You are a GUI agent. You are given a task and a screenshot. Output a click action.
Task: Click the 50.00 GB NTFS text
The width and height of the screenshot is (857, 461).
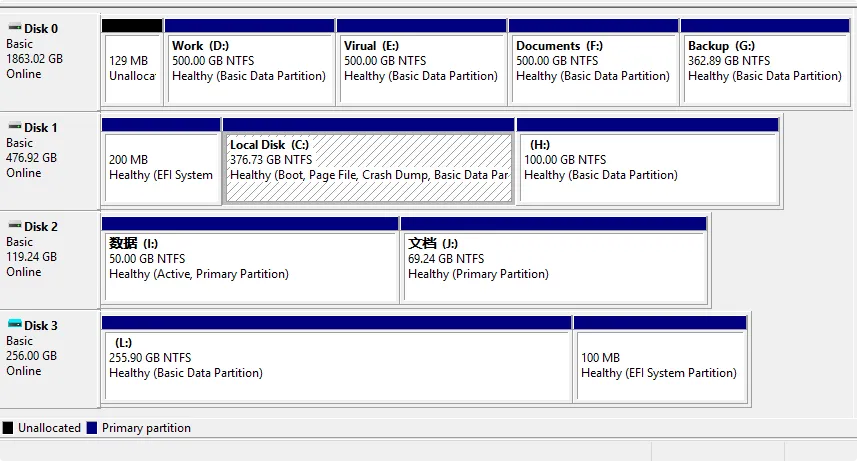tap(147, 259)
